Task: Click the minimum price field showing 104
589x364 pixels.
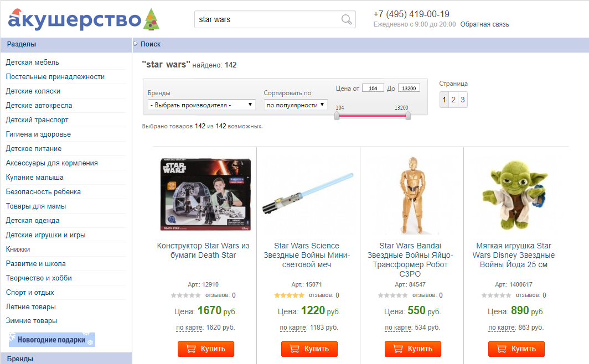Action: pyautogui.click(x=373, y=88)
